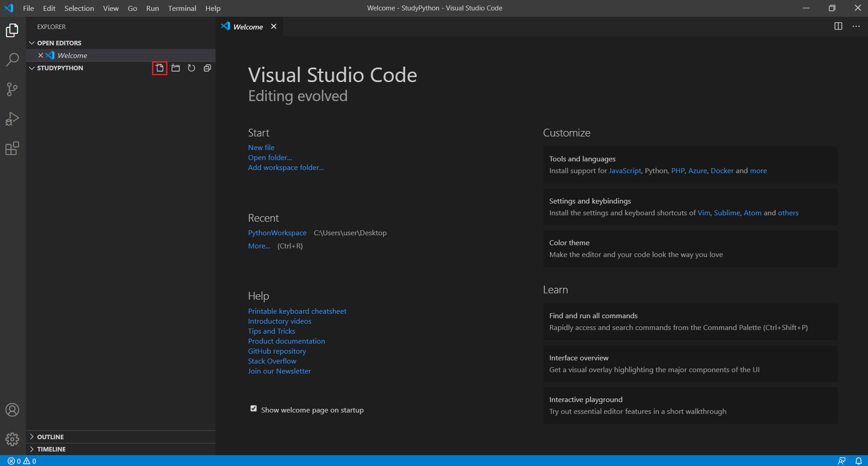Viewport: 868px width, 466px height.
Task: Open the Interface overview card
Action: point(691,364)
